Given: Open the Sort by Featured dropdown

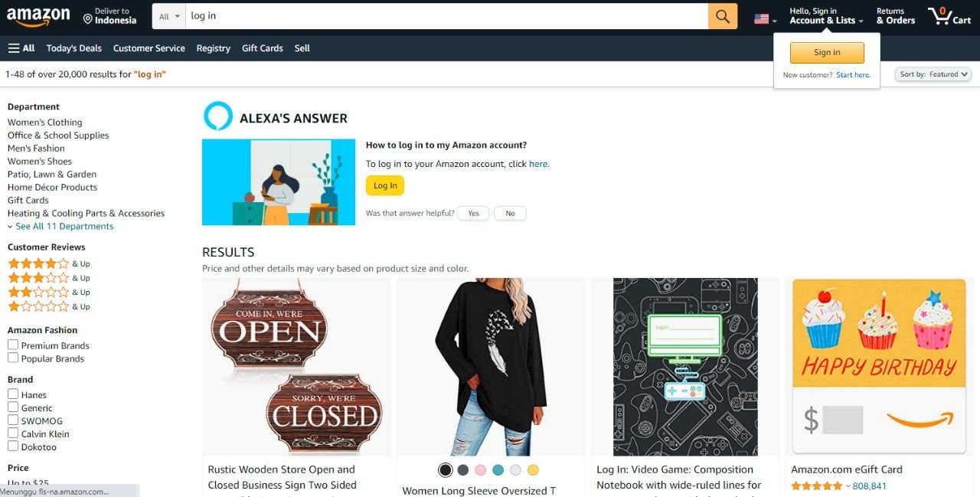Looking at the screenshot, I should pyautogui.click(x=933, y=74).
